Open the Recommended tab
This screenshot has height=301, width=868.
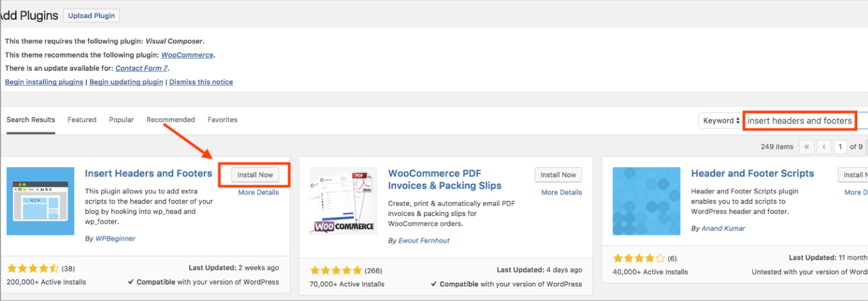pyautogui.click(x=171, y=120)
